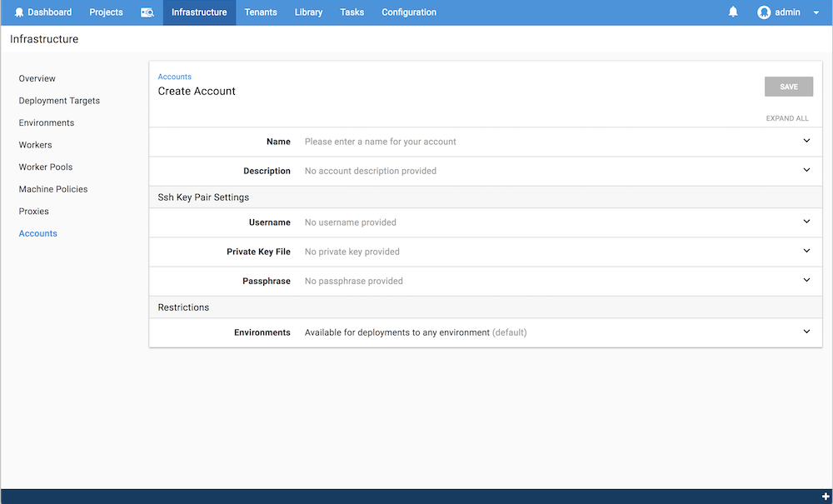Open Overview in the sidebar
The image size is (833, 504).
point(37,78)
